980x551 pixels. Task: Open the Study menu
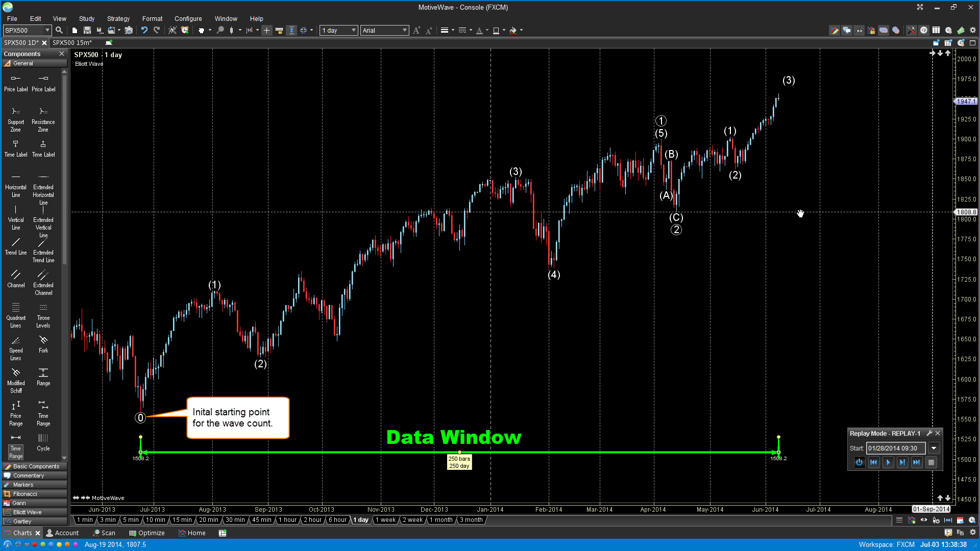pos(87,18)
